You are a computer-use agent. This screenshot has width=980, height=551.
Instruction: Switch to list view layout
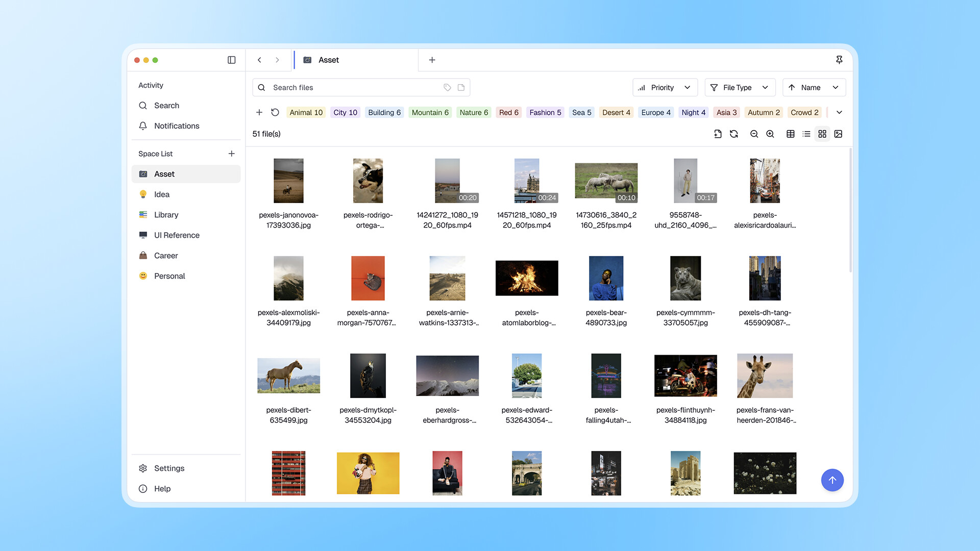[x=806, y=134]
